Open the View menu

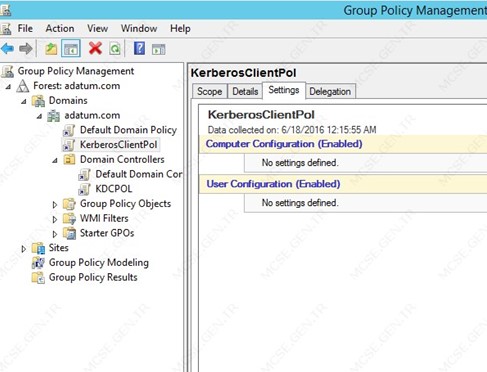point(97,29)
